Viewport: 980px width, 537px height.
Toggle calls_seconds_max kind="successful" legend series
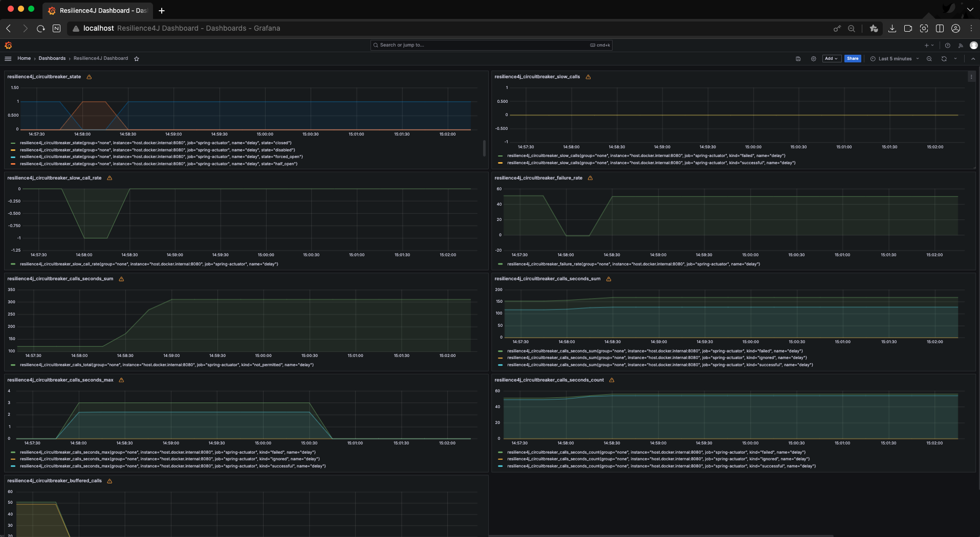tap(172, 466)
